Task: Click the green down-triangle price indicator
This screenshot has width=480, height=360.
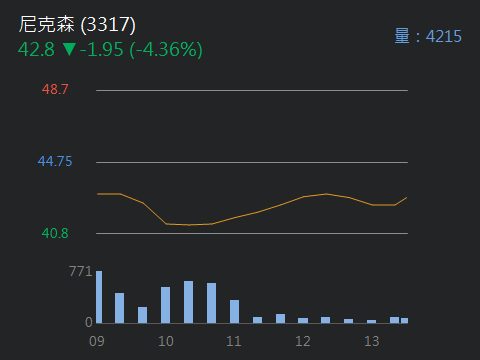Action: pyautogui.click(x=69, y=49)
